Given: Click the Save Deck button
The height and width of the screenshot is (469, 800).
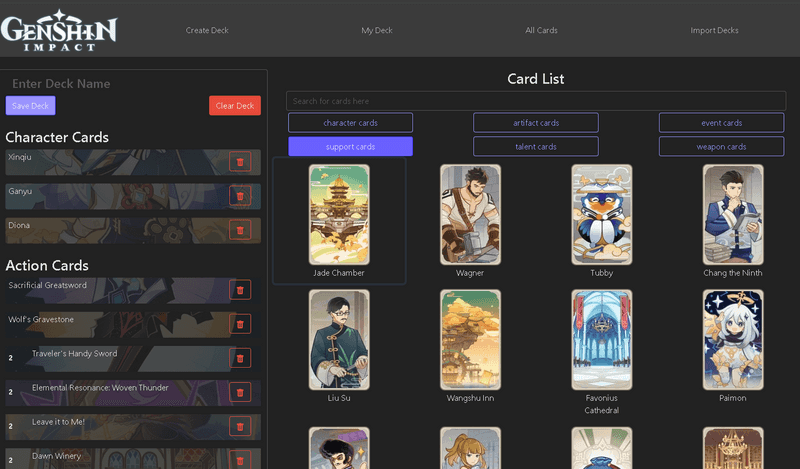Looking at the screenshot, I should (x=31, y=106).
